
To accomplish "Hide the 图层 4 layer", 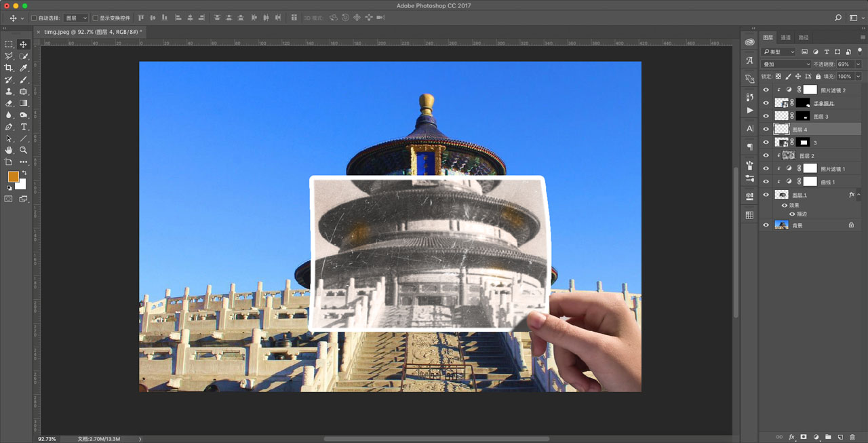I will [766, 129].
